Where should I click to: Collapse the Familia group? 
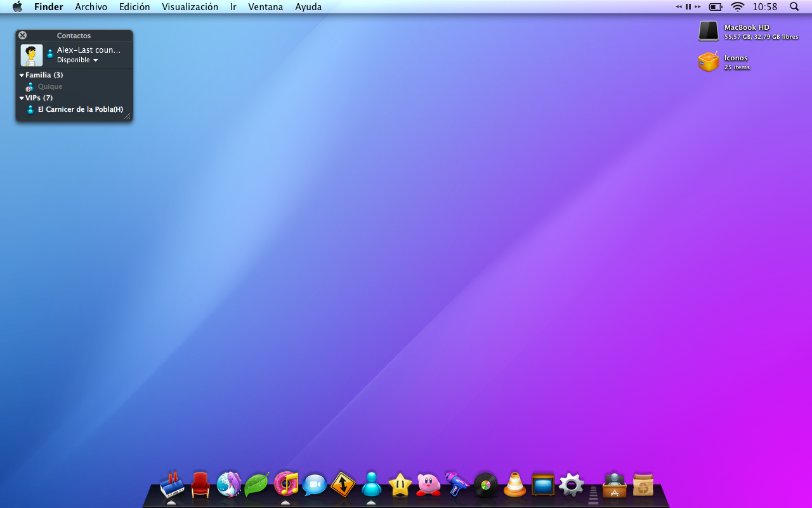(x=22, y=76)
